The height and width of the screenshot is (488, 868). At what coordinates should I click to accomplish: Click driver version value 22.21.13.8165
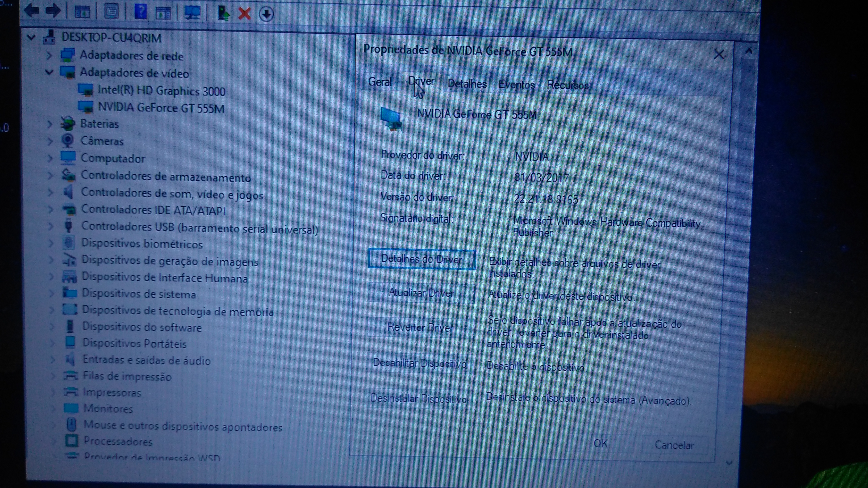point(546,199)
